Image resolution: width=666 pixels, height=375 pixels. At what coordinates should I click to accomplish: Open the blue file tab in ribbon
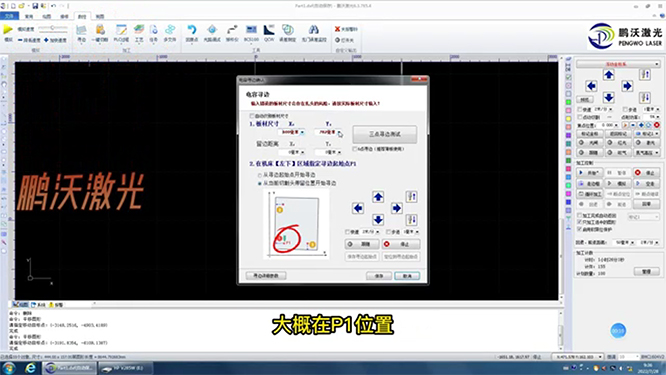click(9, 16)
